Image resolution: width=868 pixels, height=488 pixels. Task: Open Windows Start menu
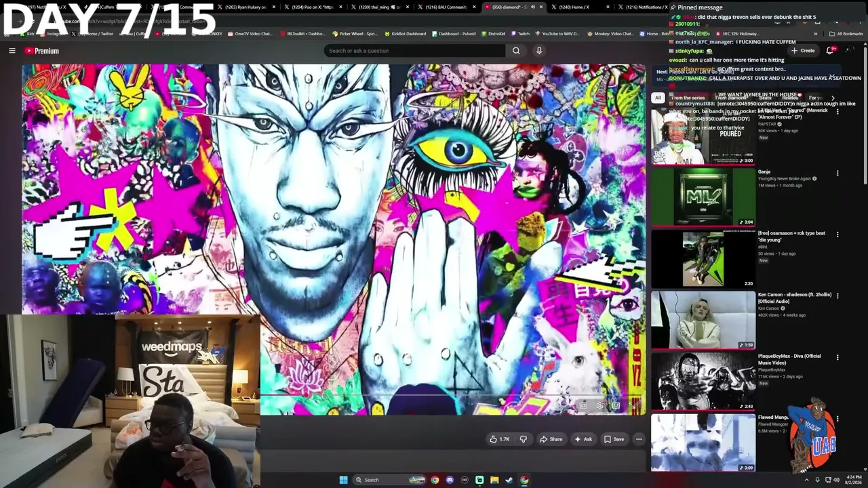click(x=343, y=480)
